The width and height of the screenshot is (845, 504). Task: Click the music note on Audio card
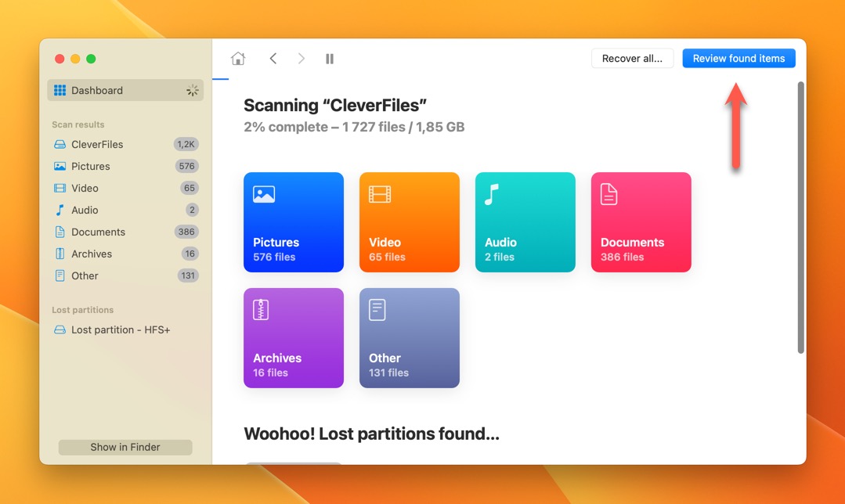coord(492,194)
